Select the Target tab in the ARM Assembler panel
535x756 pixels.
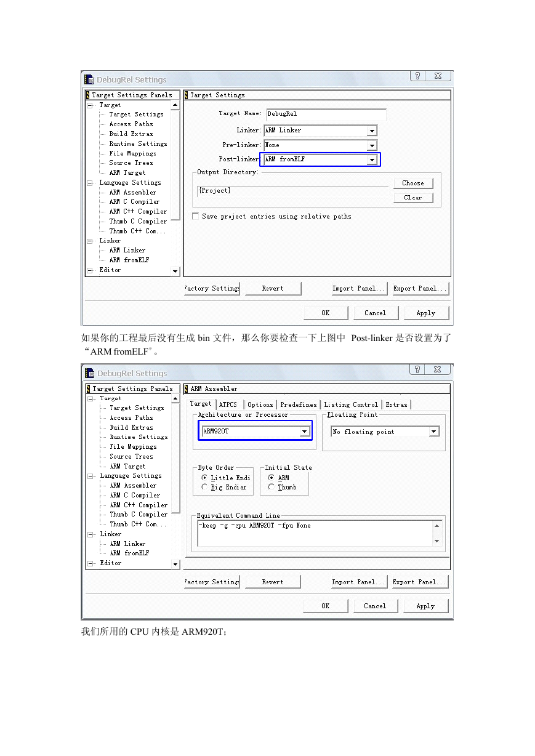201,404
